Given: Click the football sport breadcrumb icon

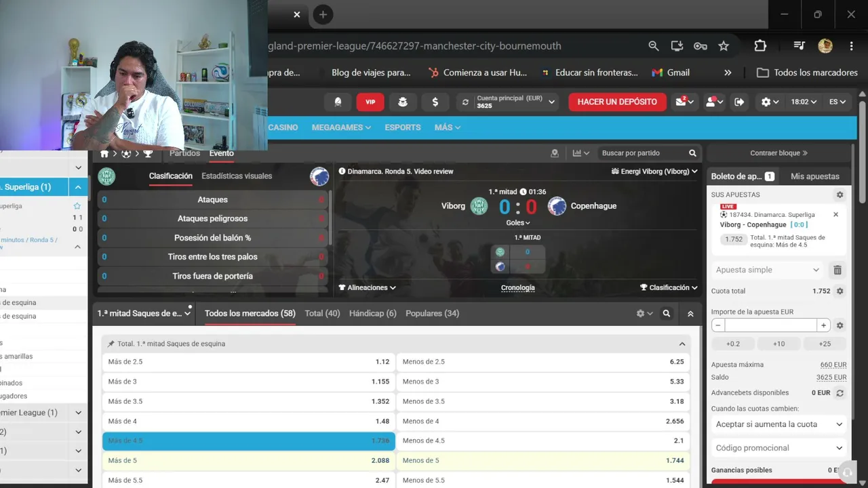Looking at the screenshot, I should [126, 154].
